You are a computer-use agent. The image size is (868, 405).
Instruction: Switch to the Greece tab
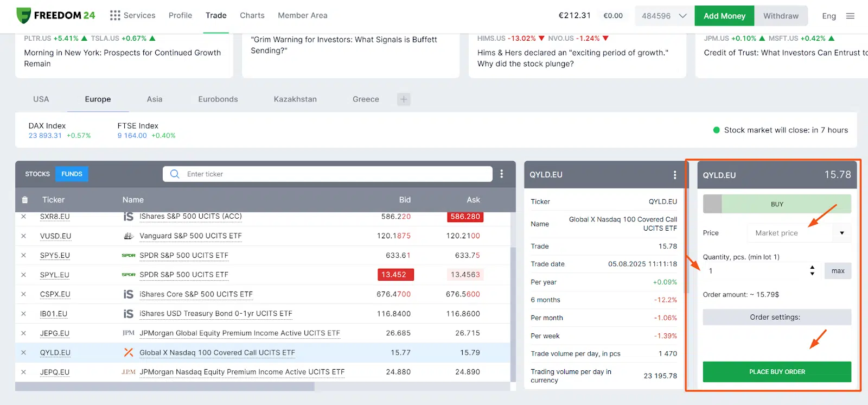(366, 99)
